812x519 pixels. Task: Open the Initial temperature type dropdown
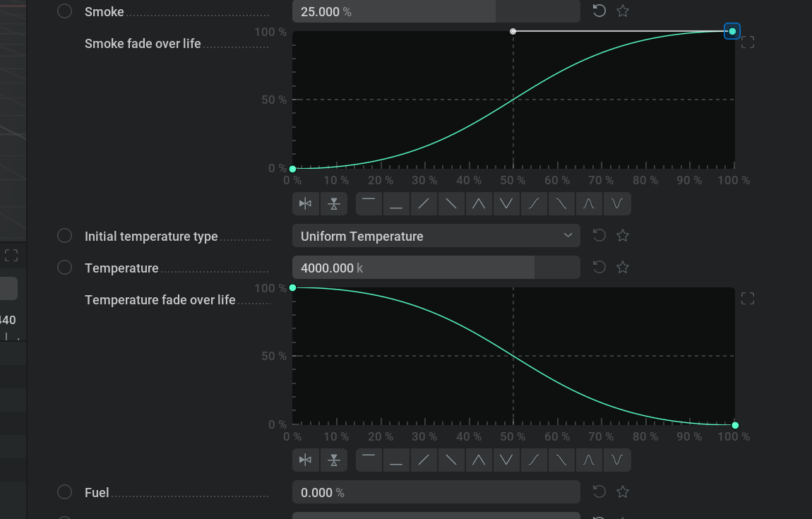[x=436, y=235]
